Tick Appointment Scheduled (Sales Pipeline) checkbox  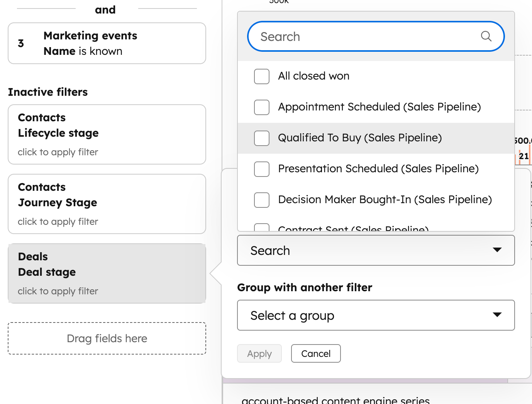pyautogui.click(x=262, y=107)
